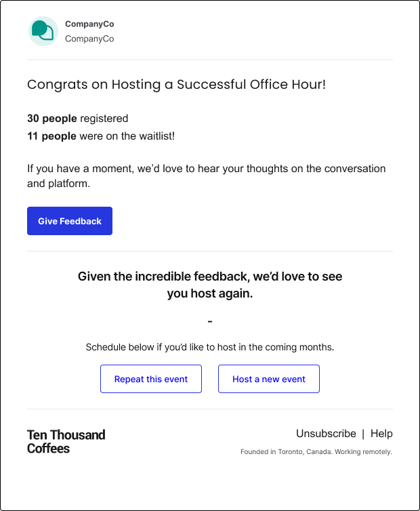Viewport: 420px width, 511px height.
Task: Click the feedback request paragraph
Action: 206,176
